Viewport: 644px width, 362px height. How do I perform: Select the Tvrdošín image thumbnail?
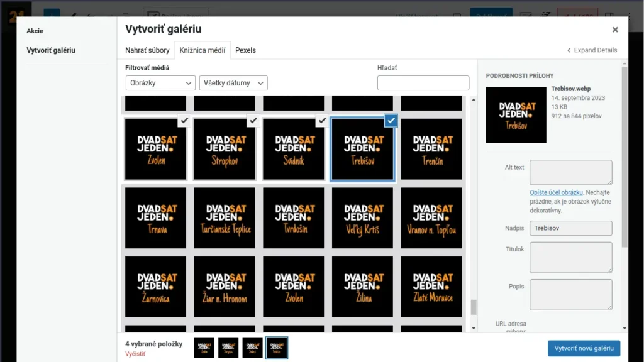click(294, 218)
